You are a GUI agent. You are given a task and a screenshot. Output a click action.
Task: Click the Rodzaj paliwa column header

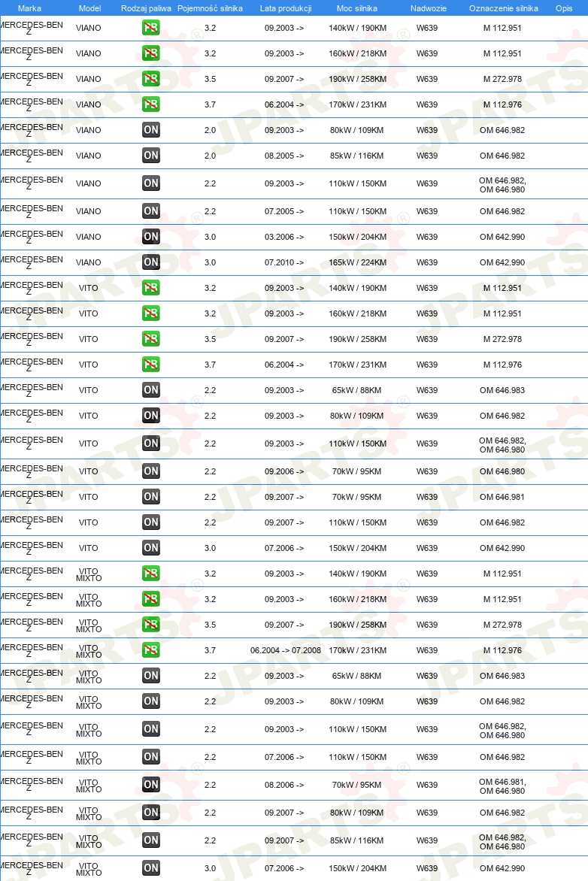coord(146,8)
